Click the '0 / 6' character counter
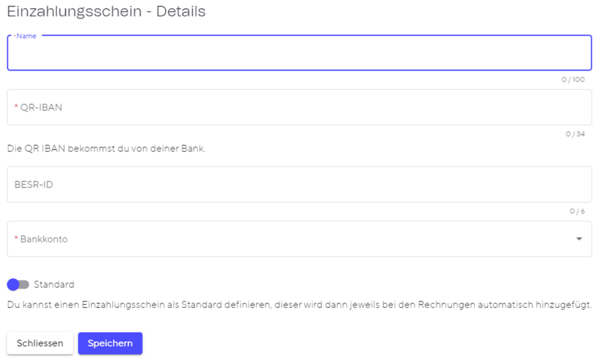 point(577,211)
